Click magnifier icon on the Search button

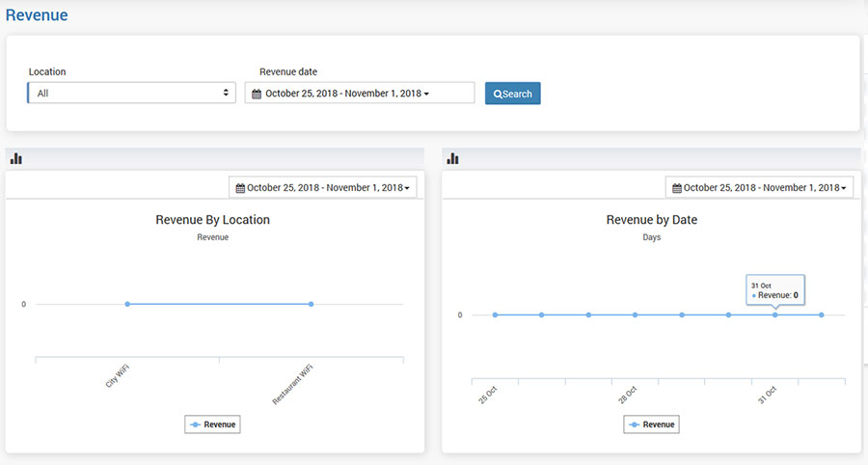click(498, 95)
